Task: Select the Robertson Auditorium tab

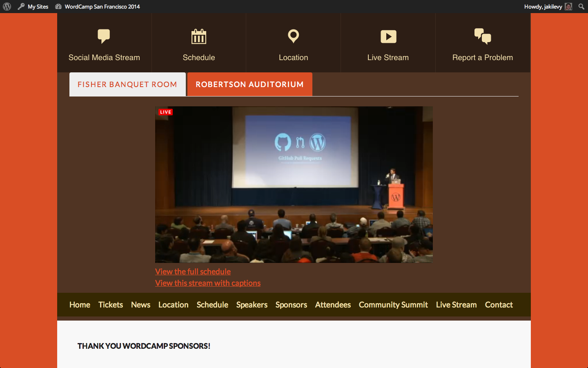Action: (x=249, y=85)
